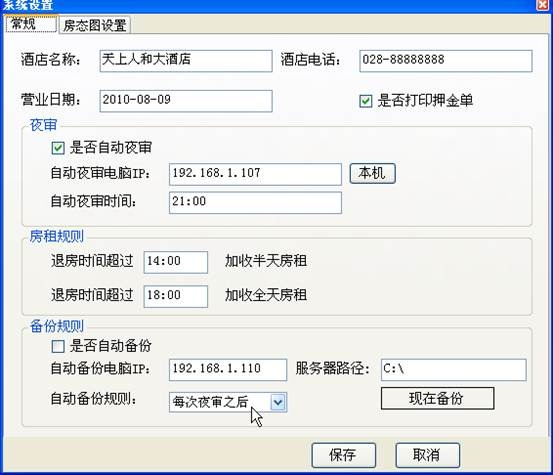This screenshot has height=475, width=553.
Task: Click the 服务器路径 field showing C:\
Action: [x=454, y=370]
